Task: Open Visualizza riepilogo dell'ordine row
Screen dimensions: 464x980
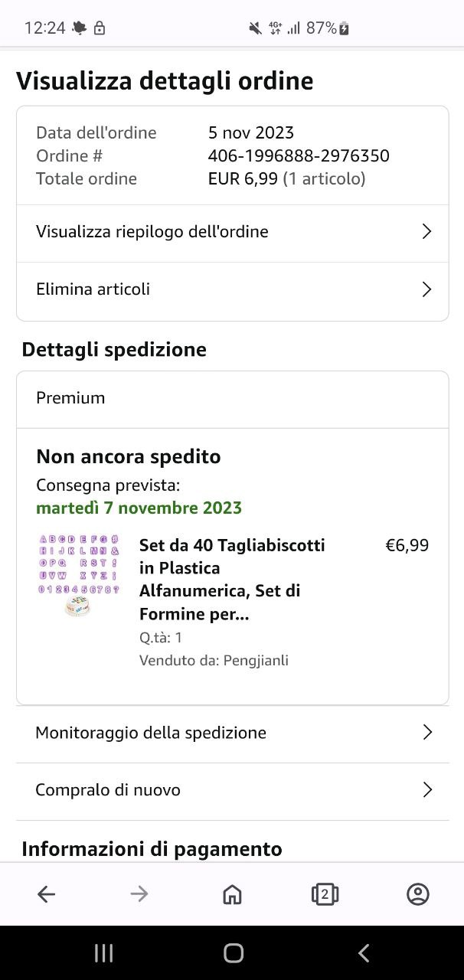Action: (x=232, y=233)
